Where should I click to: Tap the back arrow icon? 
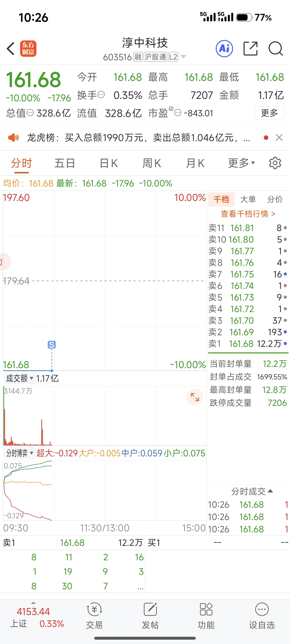tap(11, 48)
